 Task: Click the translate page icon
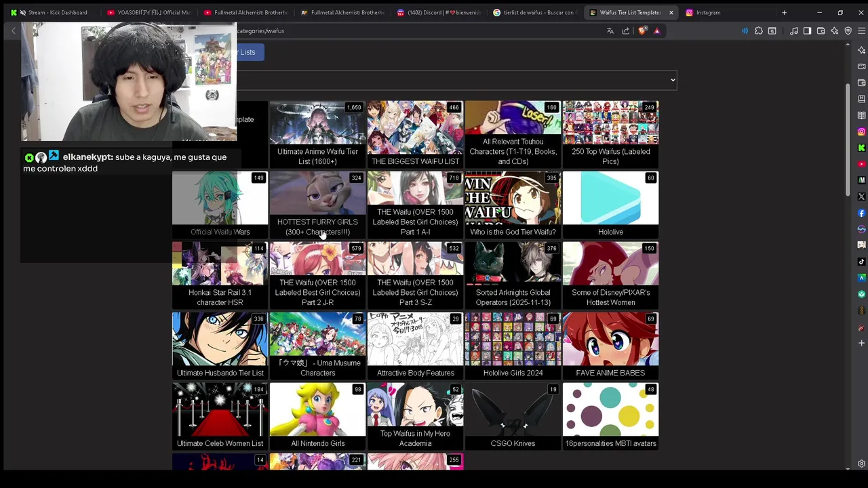point(610,30)
